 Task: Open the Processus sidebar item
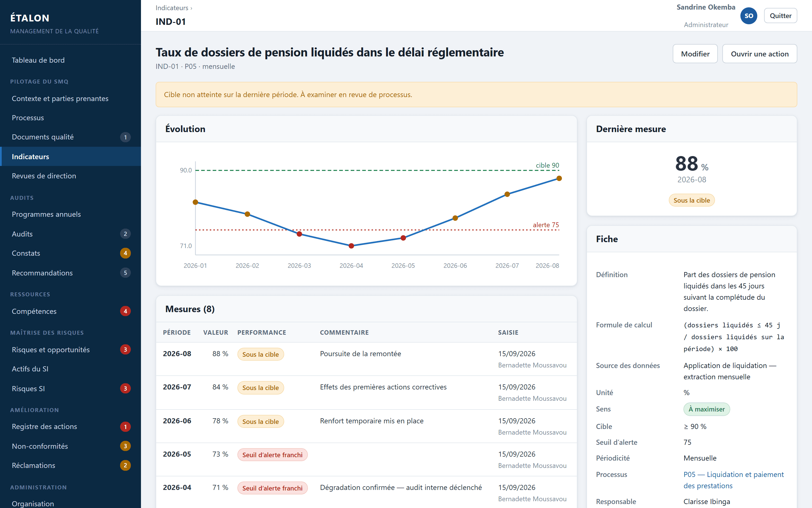[x=70, y=118]
